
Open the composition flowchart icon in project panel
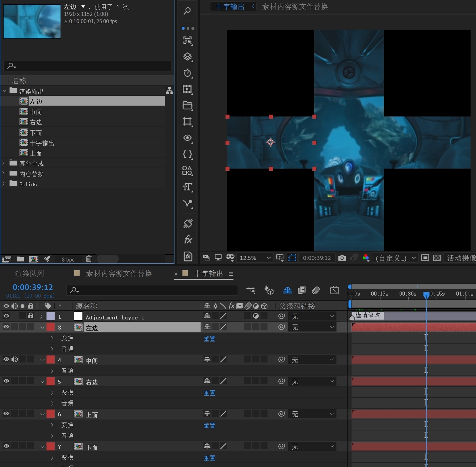(169, 90)
